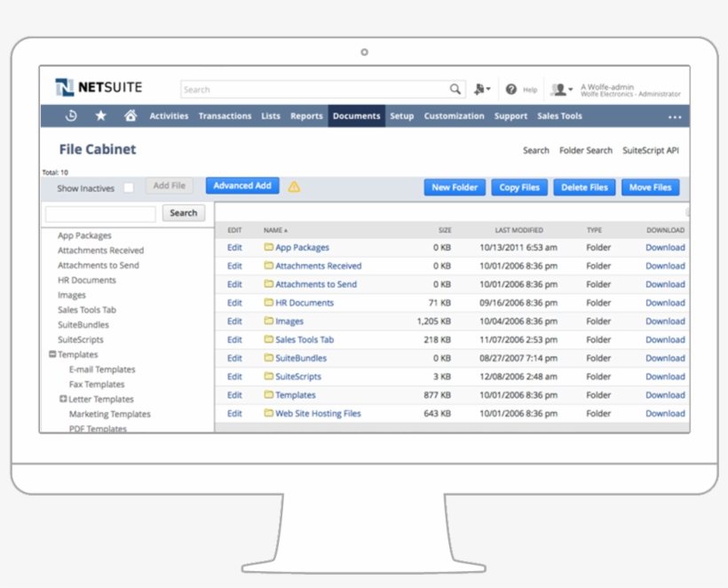The height and width of the screenshot is (588, 728).
Task: Click the create new quick-add dropdown arrow
Action: 487,89
